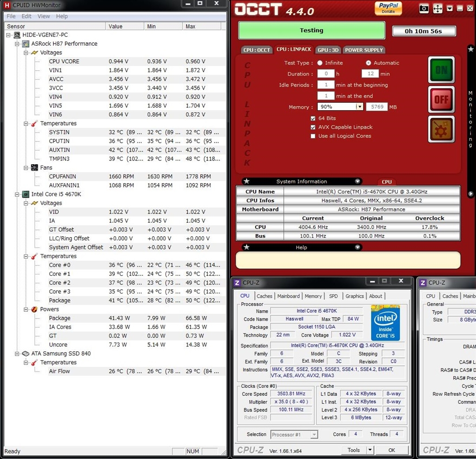This screenshot has width=476, height=459.
Task: Open OCCT settings gear button
Action: [441, 129]
